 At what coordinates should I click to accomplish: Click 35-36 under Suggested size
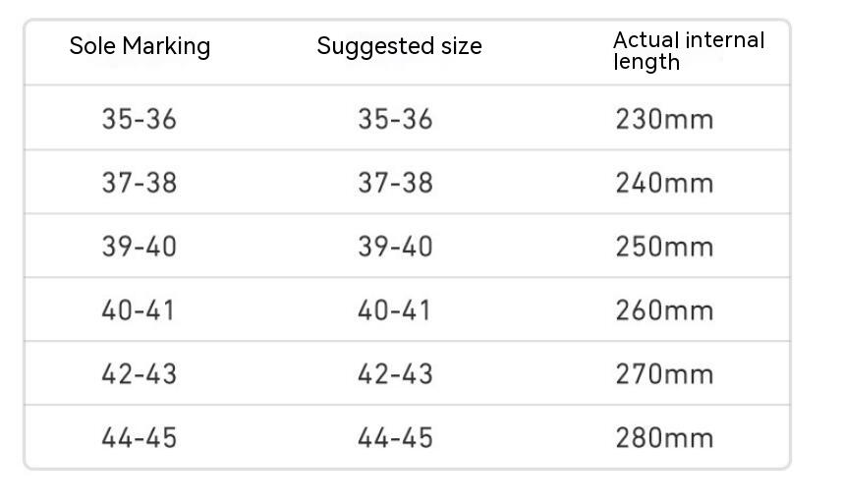395,119
